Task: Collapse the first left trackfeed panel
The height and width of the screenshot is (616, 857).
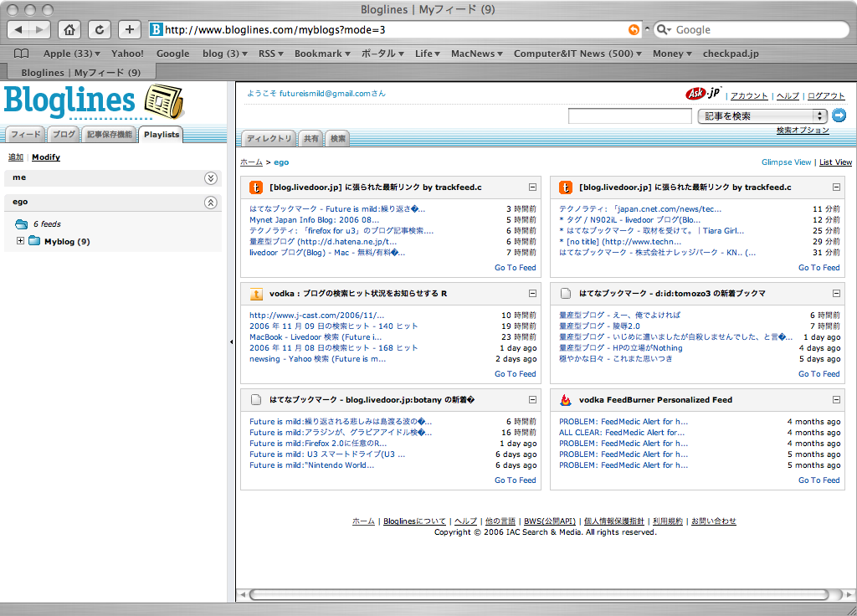Action: coord(532,187)
